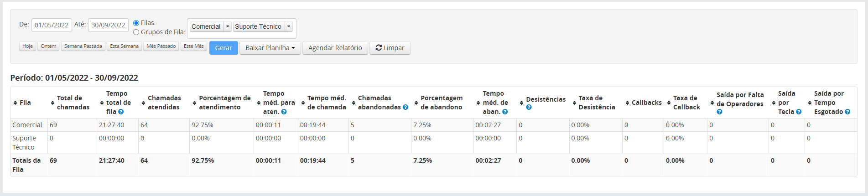Open help icon for Saída por Tecla
The width and height of the screenshot is (868, 196).
(x=799, y=112)
